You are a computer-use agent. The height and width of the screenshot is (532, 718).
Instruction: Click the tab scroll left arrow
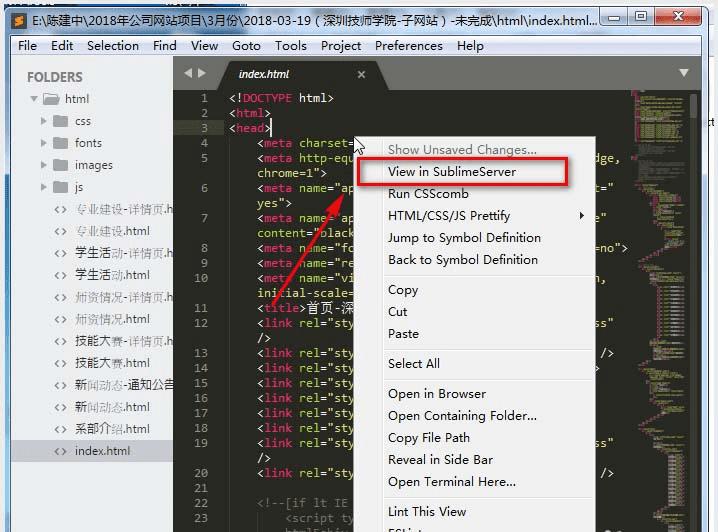(188, 73)
